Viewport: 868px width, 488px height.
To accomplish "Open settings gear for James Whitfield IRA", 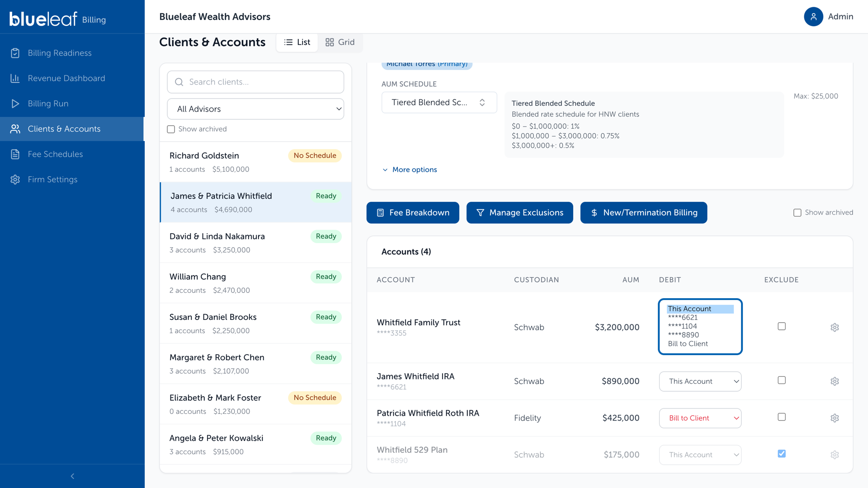I will pyautogui.click(x=835, y=381).
